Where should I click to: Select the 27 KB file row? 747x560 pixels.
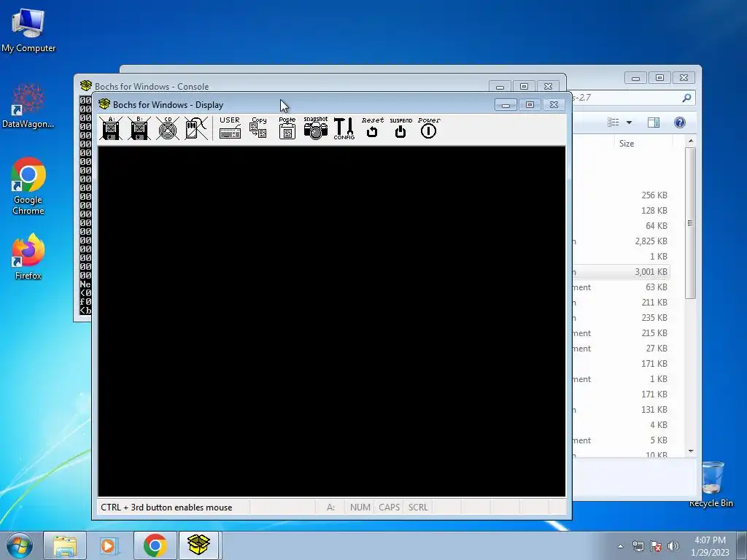click(x=622, y=349)
